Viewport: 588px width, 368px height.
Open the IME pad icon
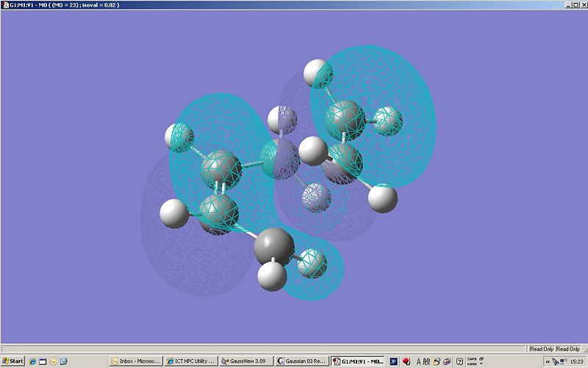tap(437, 361)
